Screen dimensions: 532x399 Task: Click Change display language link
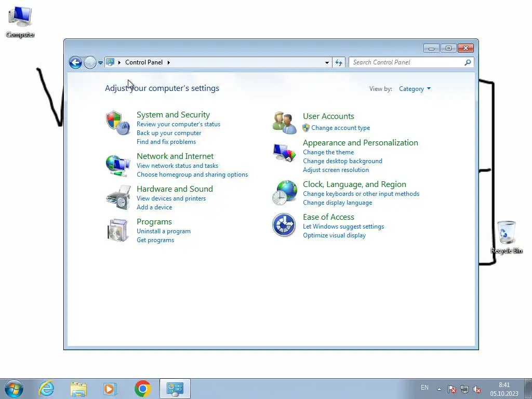(x=337, y=203)
